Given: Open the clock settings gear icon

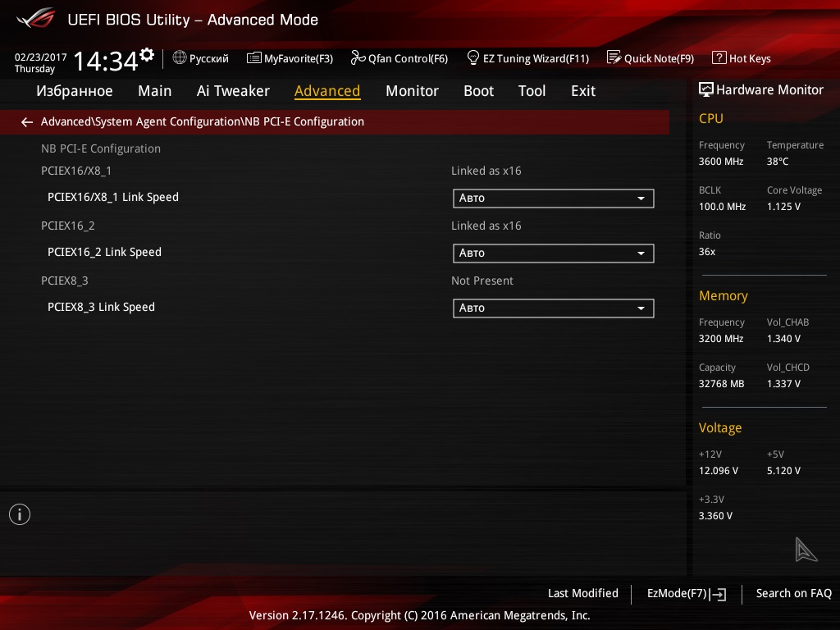Looking at the screenshot, I should coord(147,55).
